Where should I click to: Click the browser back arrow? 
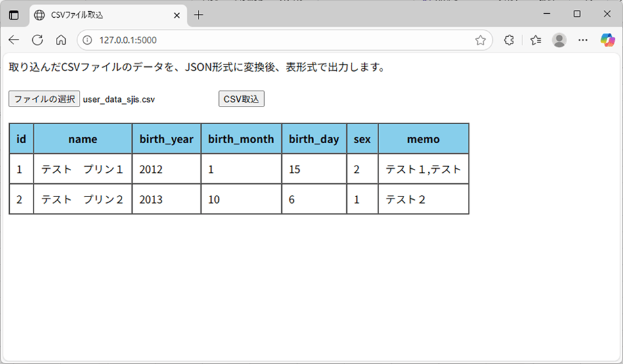pyautogui.click(x=14, y=40)
